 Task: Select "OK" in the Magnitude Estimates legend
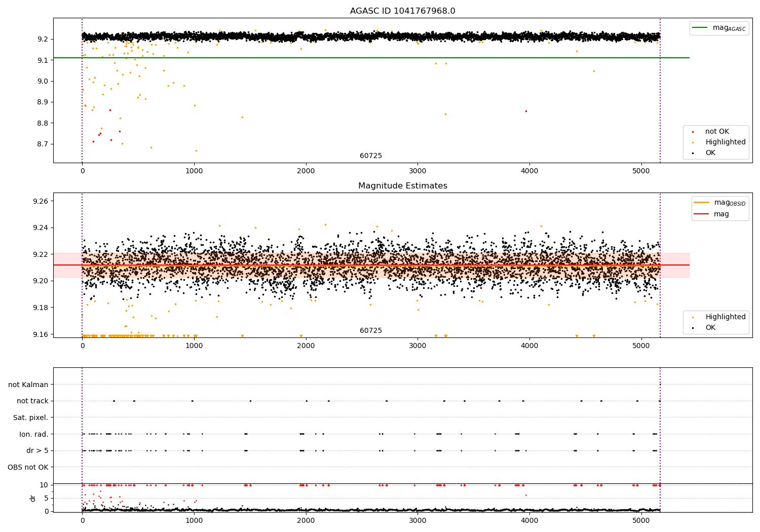(710, 328)
